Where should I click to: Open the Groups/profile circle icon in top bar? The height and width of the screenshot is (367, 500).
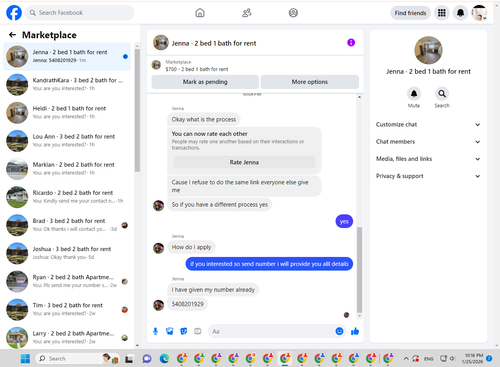click(293, 13)
